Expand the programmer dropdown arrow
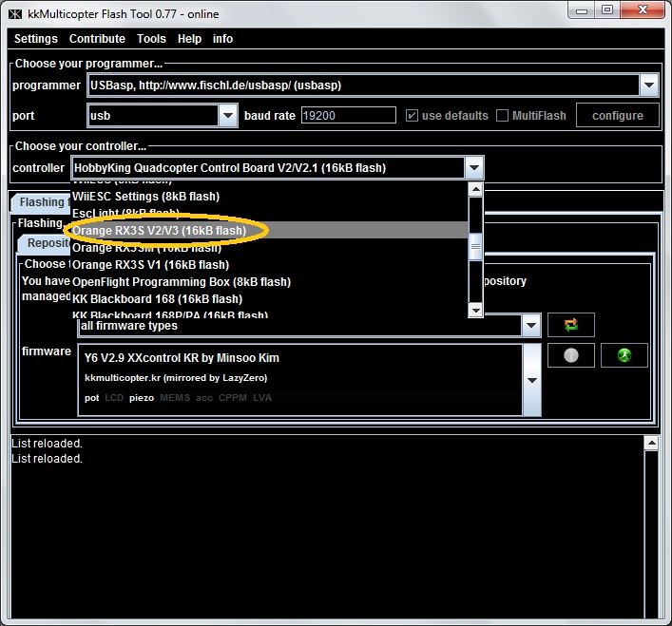 [649, 85]
